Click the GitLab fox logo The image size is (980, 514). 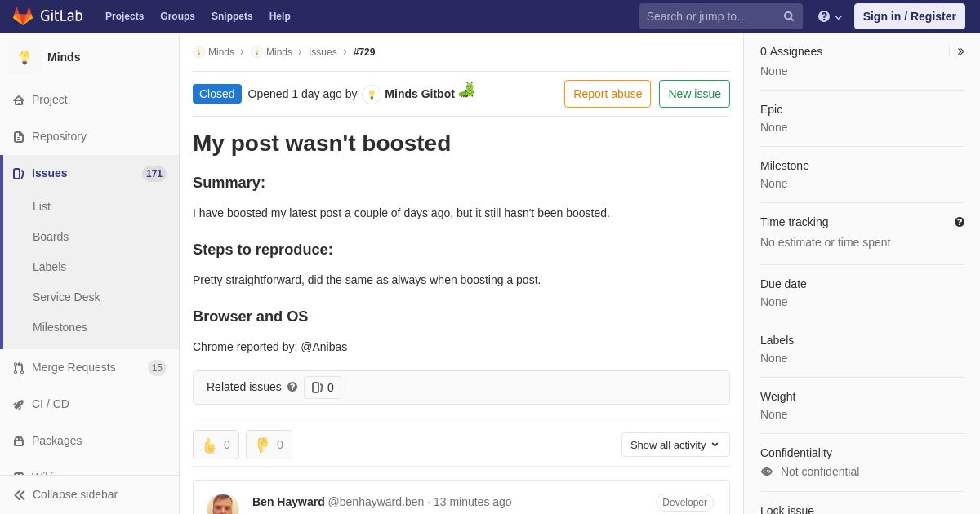tap(23, 16)
